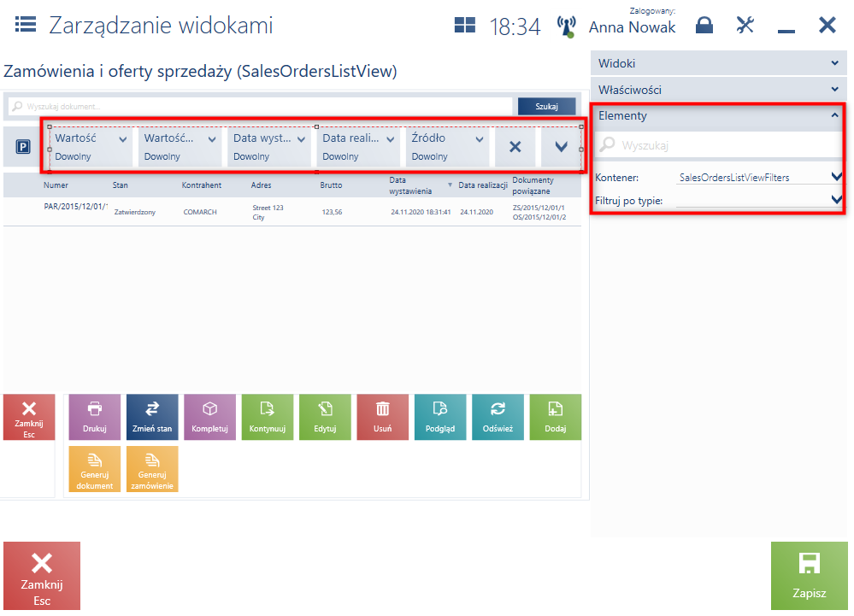
Task: Close the application with the top X
Action: (x=827, y=25)
